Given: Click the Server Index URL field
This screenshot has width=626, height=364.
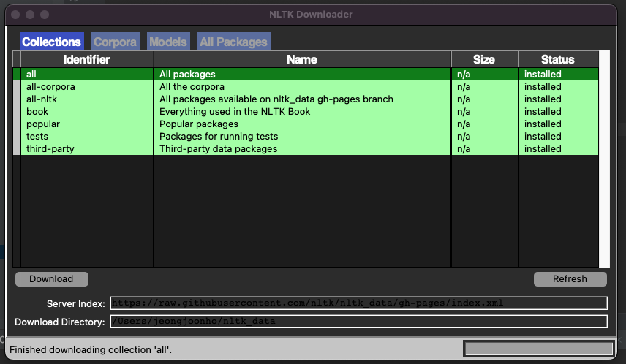Looking at the screenshot, I should pyautogui.click(x=358, y=303).
